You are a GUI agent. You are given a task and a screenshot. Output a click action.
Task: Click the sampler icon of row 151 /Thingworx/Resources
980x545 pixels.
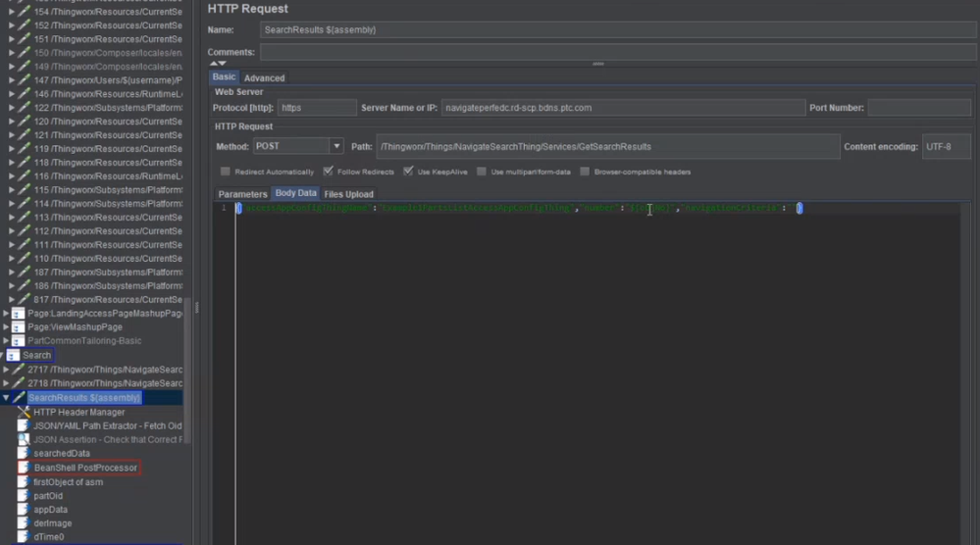pos(24,39)
